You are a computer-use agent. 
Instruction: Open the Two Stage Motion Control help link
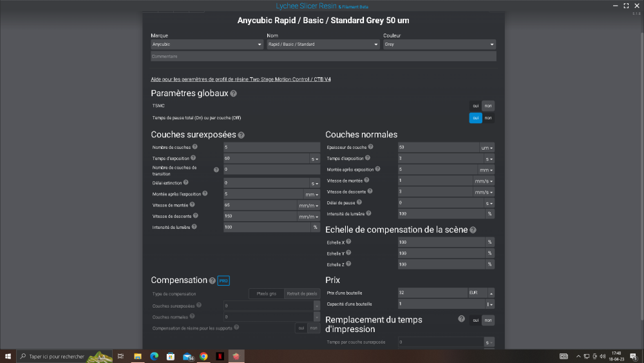tap(241, 79)
